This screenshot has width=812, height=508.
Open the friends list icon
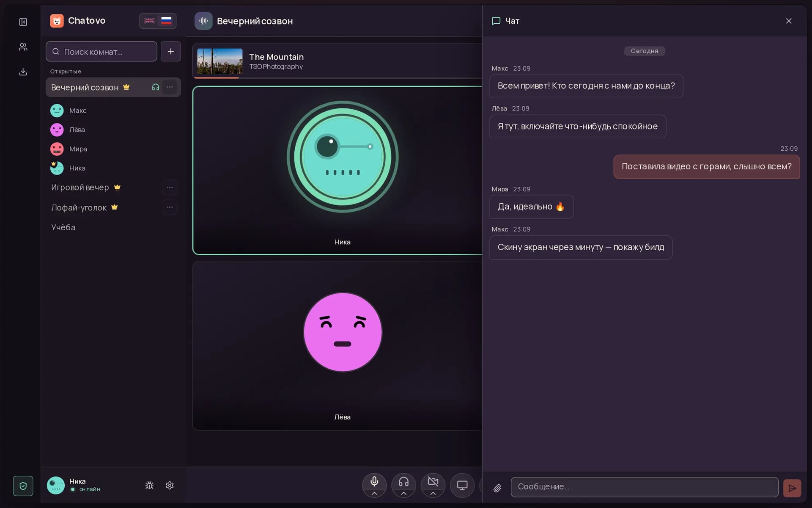23,47
